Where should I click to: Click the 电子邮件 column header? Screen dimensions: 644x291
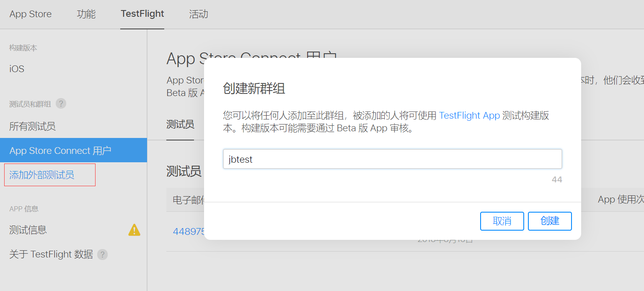click(x=189, y=200)
